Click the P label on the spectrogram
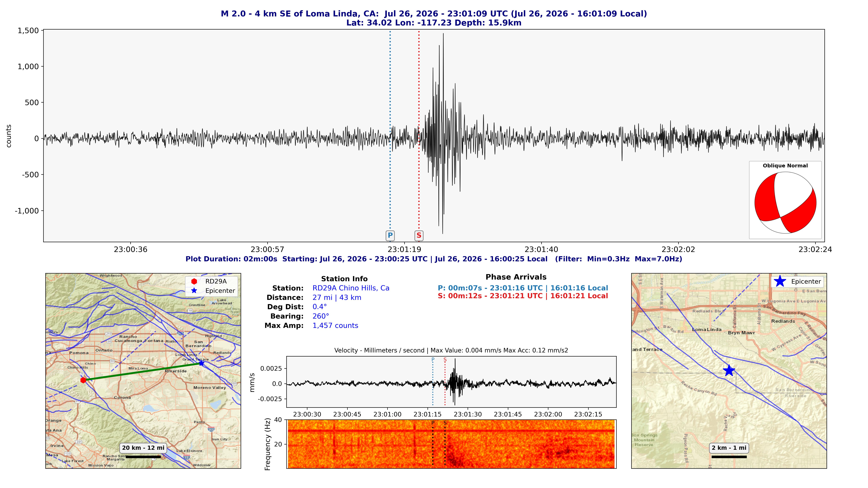 433,423
